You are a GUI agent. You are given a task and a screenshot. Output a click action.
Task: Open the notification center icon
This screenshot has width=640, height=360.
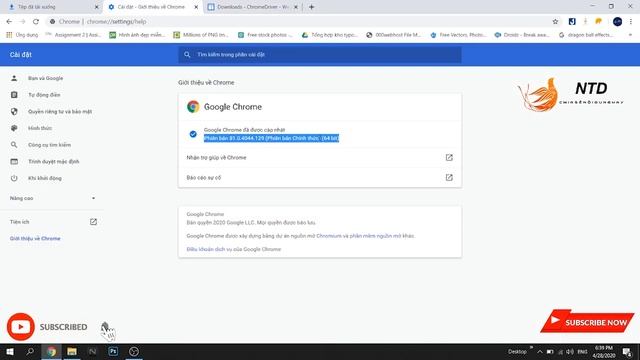tap(627, 352)
